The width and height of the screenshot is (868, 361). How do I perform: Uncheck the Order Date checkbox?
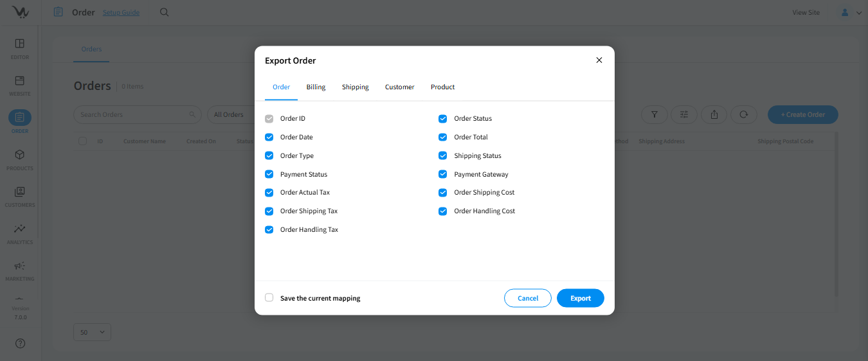269,137
